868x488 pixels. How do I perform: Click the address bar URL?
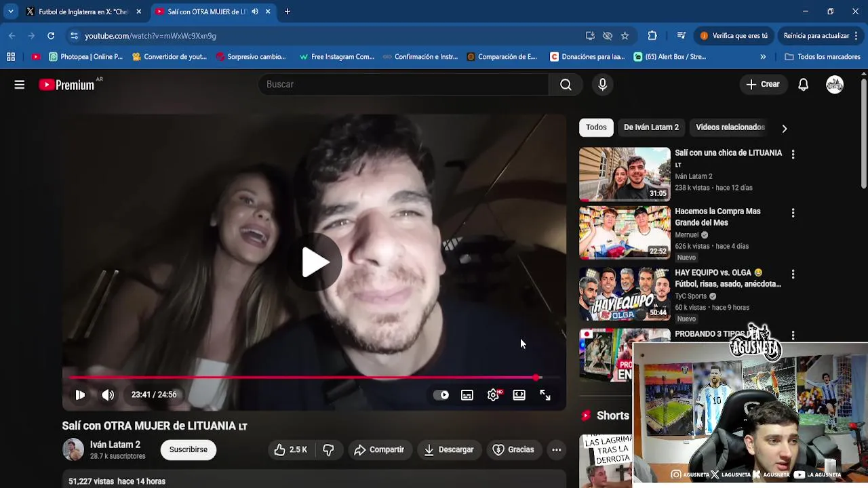click(151, 36)
